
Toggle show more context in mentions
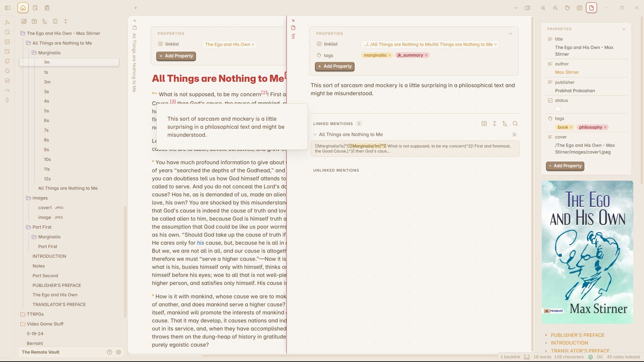pos(494,124)
